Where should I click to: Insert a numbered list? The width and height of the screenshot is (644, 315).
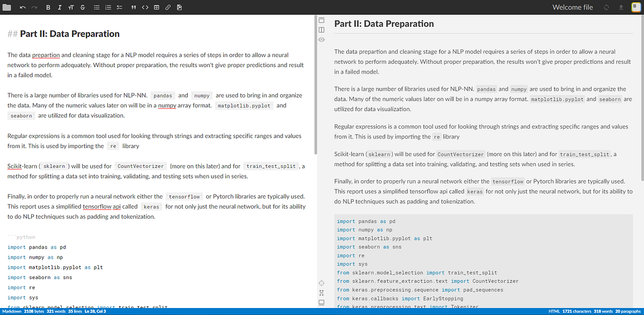108,7
